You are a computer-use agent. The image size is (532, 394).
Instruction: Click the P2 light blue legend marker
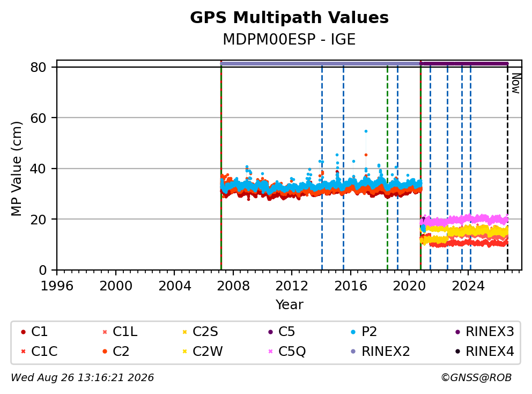(x=353, y=332)
